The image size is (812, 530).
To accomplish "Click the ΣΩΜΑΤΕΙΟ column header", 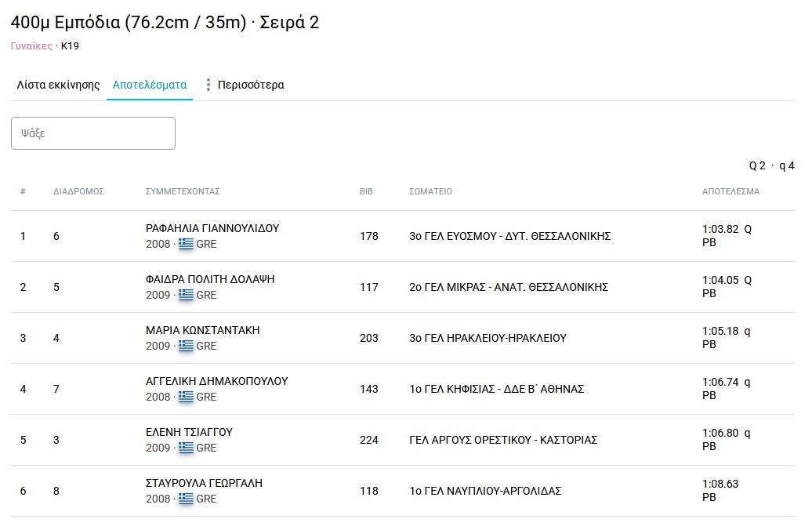I will click(431, 191).
